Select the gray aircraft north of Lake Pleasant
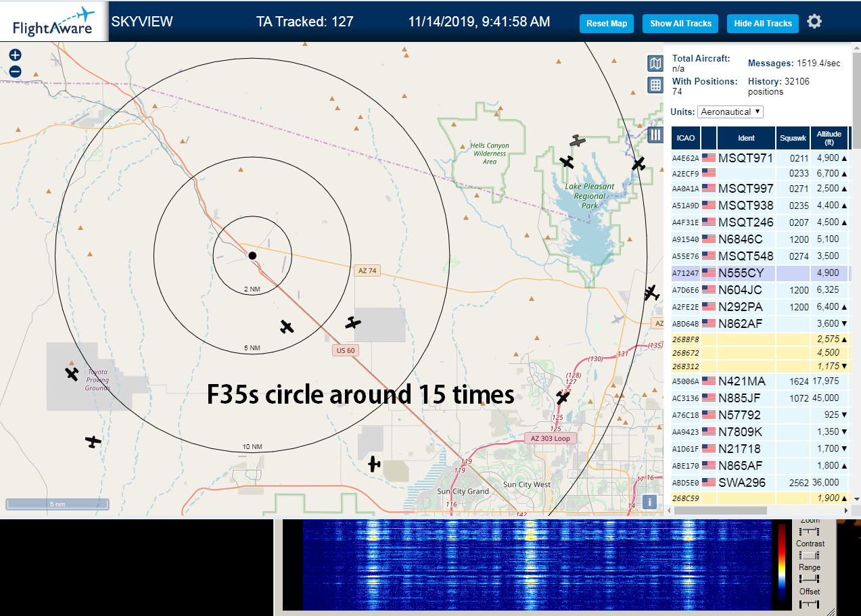Image resolution: width=861 pixels, height=616 pixels. click(x=577, y=141)
